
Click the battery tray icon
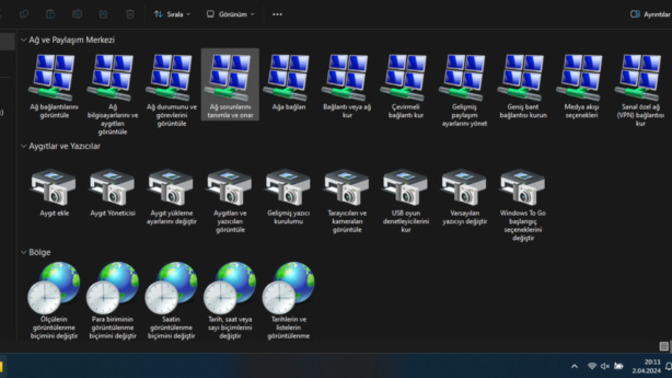[x=618, y=366]
